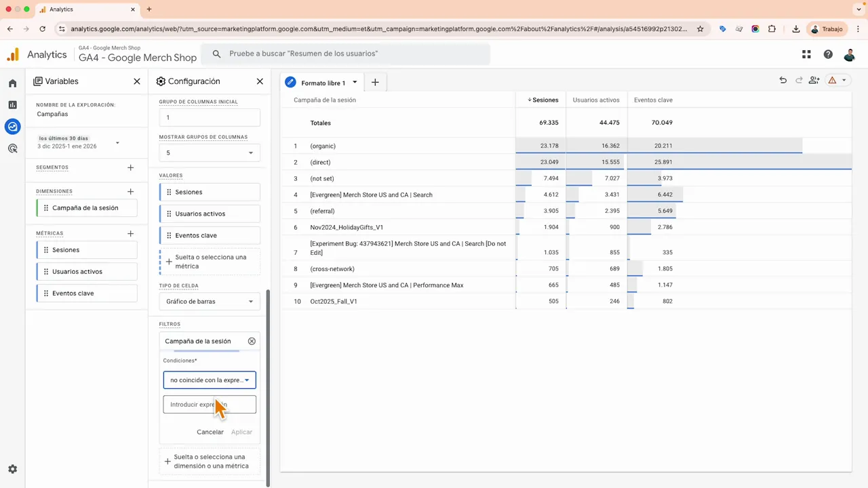Screen dimensions: 868x488
Task: Open the filter condition dropdown
Action: (210, 380)
